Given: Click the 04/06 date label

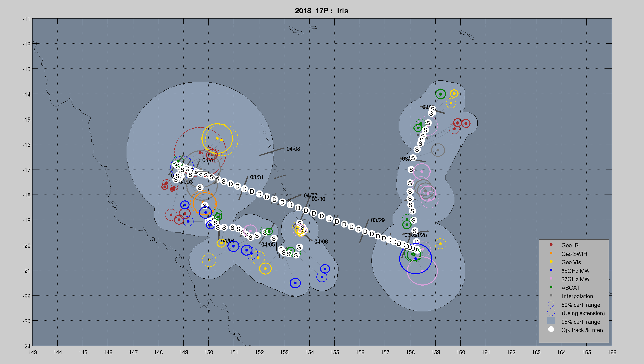Looking at the screenshot, I should pos(321,242).
